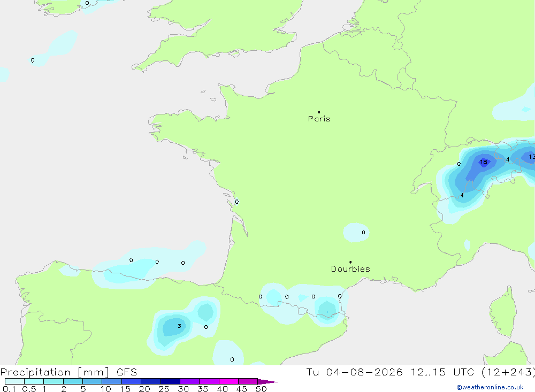535x392 pixels.
Task: Click the Dourbies city label
Action: [350, 269]
